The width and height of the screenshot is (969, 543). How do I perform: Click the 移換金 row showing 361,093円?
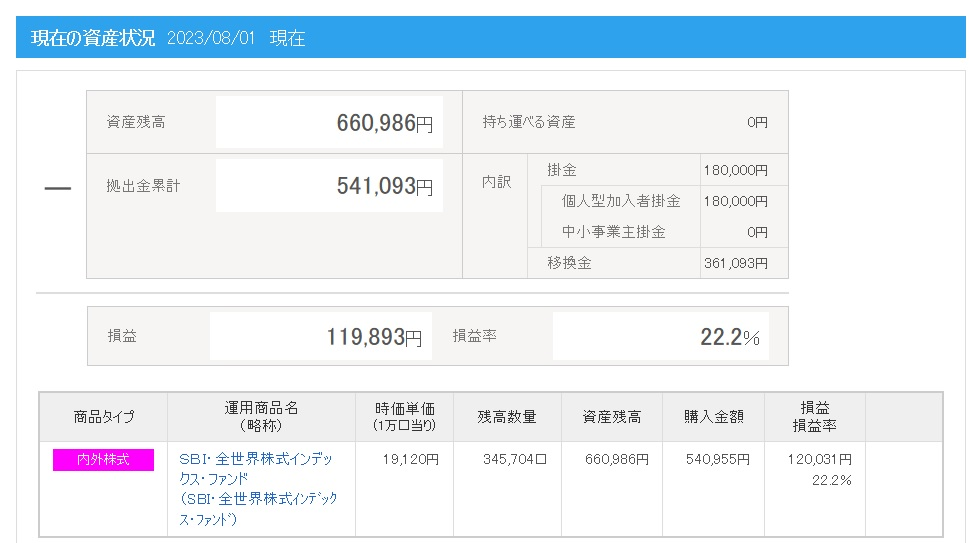click(657, 263)
